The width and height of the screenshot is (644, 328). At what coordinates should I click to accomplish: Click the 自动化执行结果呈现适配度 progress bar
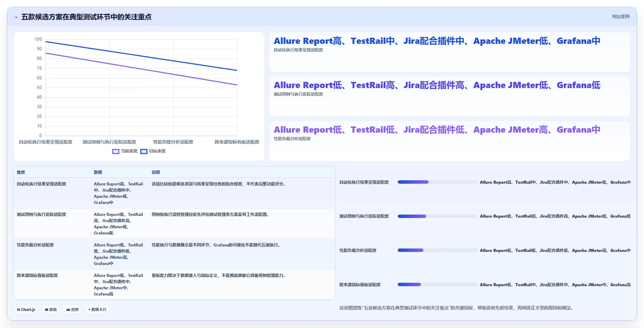(437, 182)
